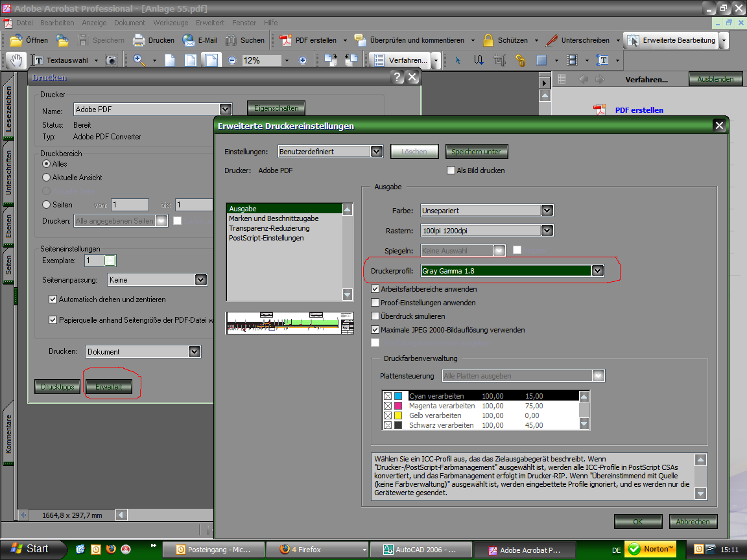
Task: Open the Einstellungen Benutzerdefiniert dropdown
Action: [x=376, y=152]
